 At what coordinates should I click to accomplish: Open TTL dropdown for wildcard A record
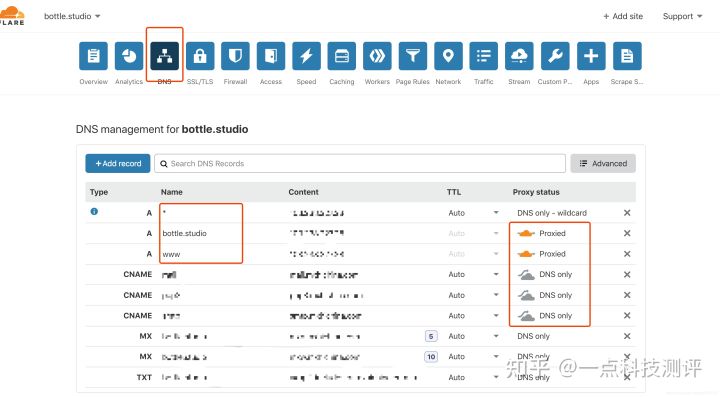(x=496, y=213)
